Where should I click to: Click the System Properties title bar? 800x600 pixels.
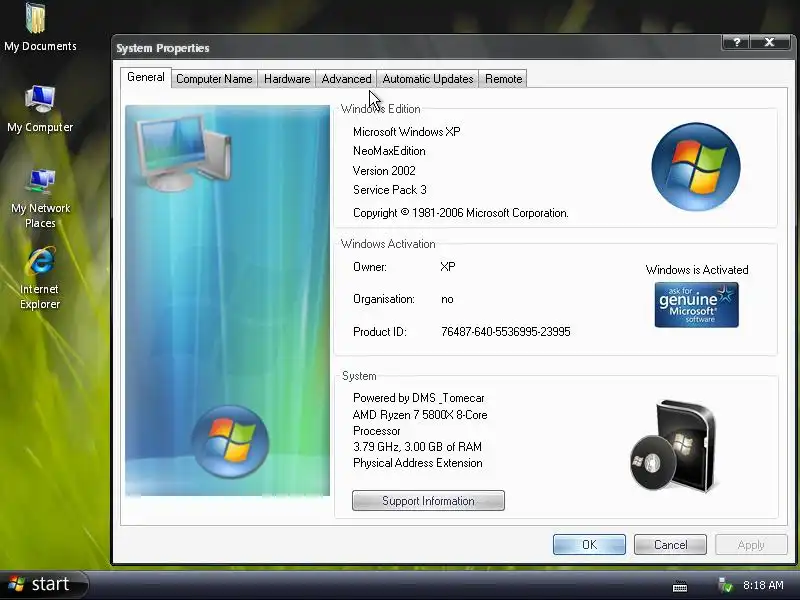click(416, 47)
